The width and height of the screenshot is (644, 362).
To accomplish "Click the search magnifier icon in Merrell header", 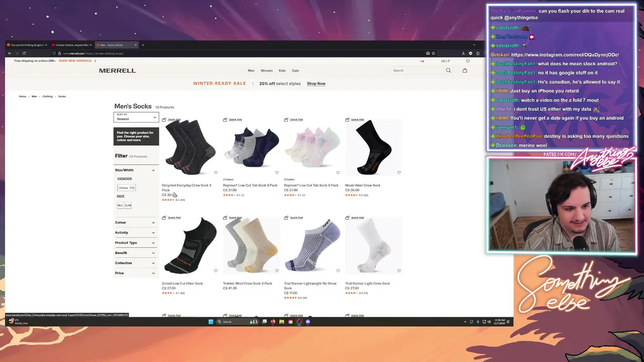I will click(448, 70).
